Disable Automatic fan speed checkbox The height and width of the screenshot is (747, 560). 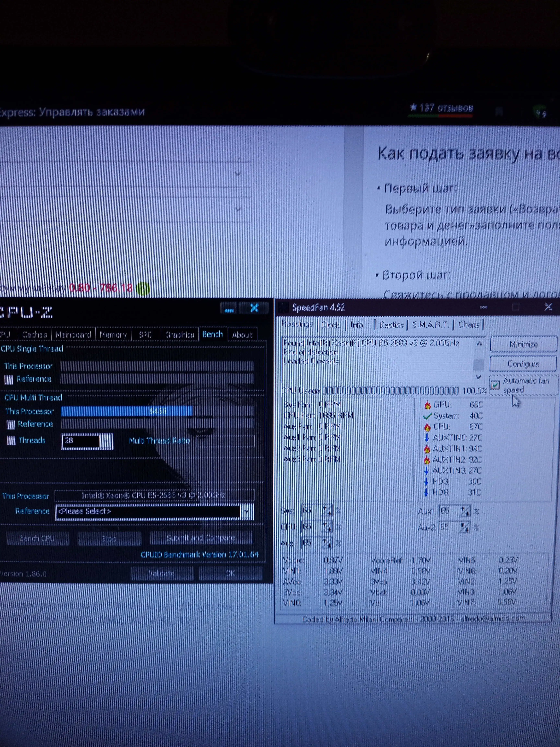coord(495,385)
